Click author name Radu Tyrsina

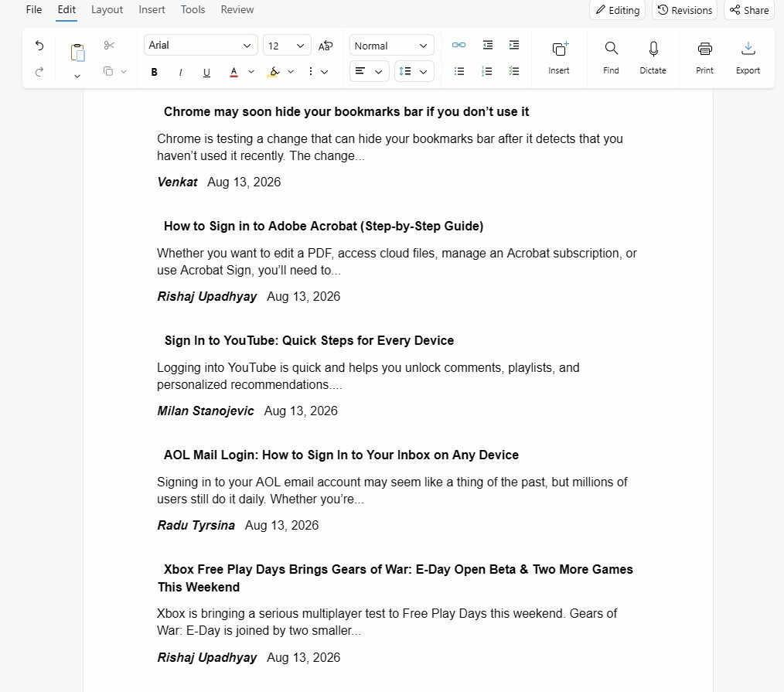click(196, 526)
